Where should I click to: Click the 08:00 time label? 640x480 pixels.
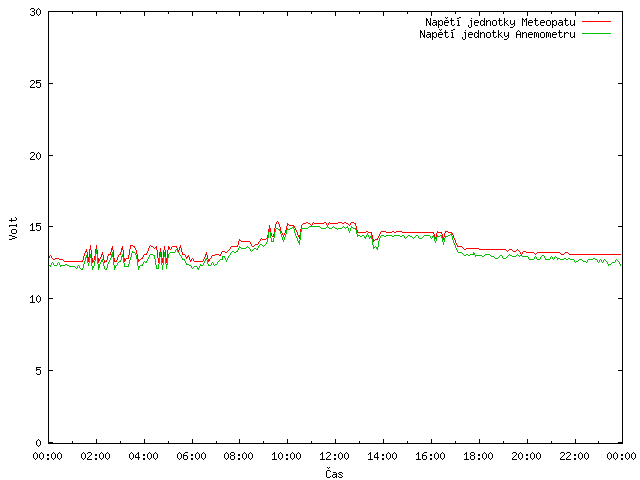click(238, 456)
